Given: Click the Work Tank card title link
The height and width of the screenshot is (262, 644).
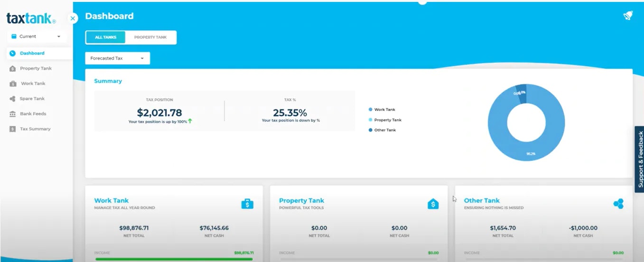Looking at the screenshot, I should [112, 200].
